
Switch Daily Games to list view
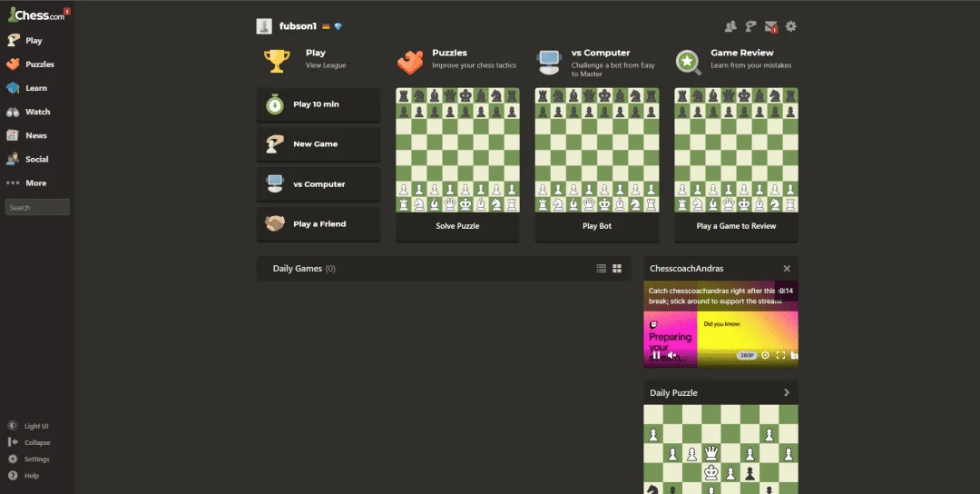coord(602,268)
